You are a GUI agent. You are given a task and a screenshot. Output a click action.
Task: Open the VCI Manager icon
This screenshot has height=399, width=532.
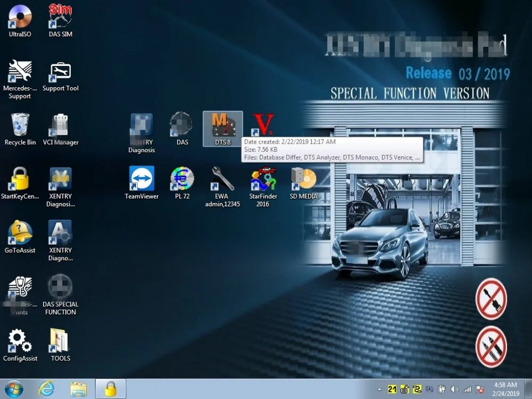pyautogui.click(x=60, y=126)
